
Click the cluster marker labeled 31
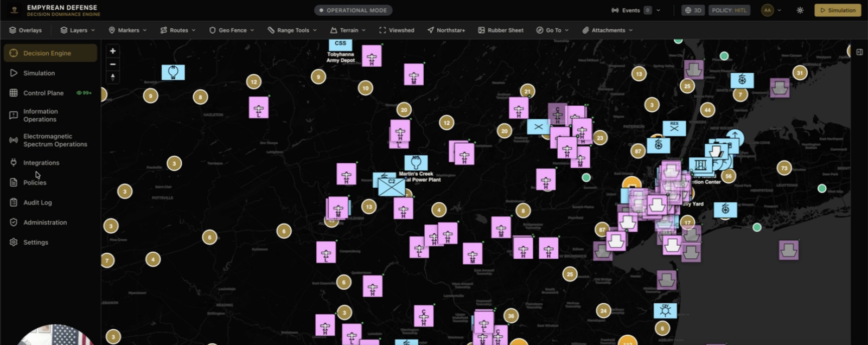coord(800,73)
